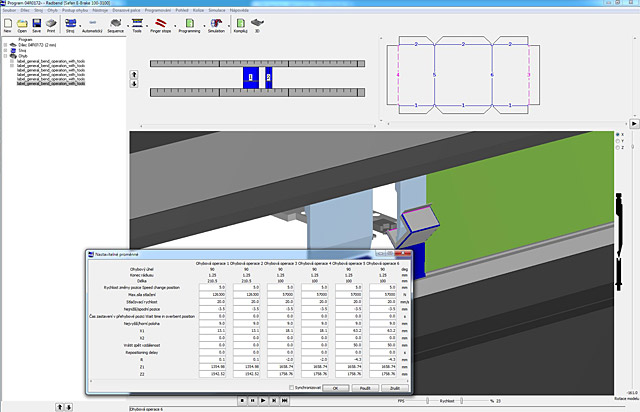The height and width of the screenshot is (412, 640).
Task: Select tool segment 1 in tool layout
Action: (x=251, y=77)
